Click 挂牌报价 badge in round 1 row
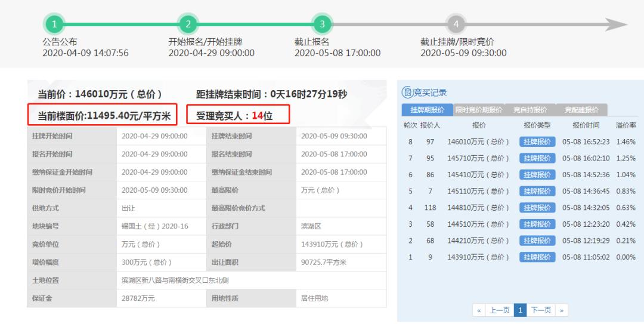Viewport: 644px width, 324px height. point(537,257)
